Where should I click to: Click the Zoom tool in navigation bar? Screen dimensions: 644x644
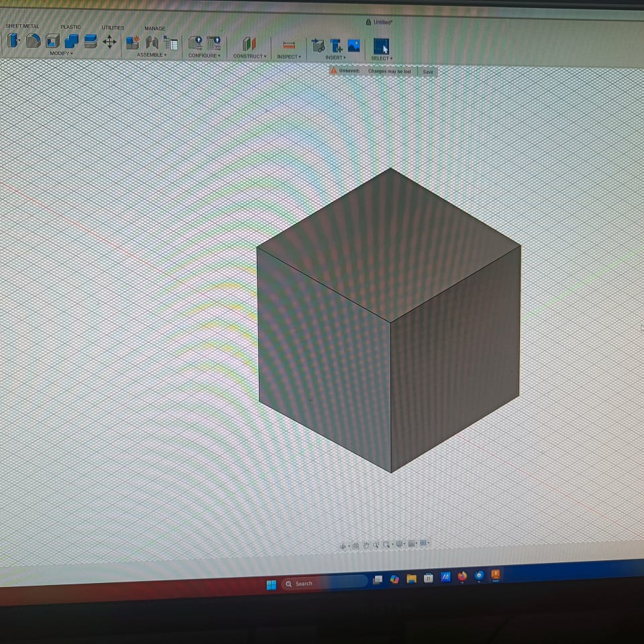[x=376, y=545]
